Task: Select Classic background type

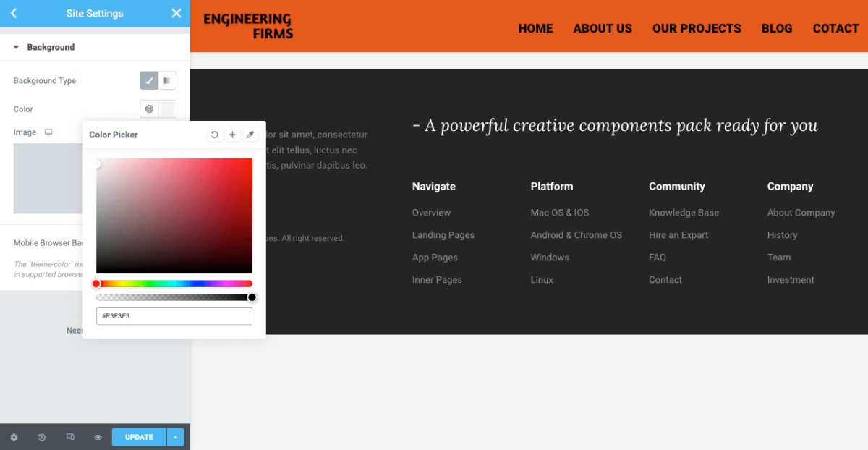Action: [149, 80]
